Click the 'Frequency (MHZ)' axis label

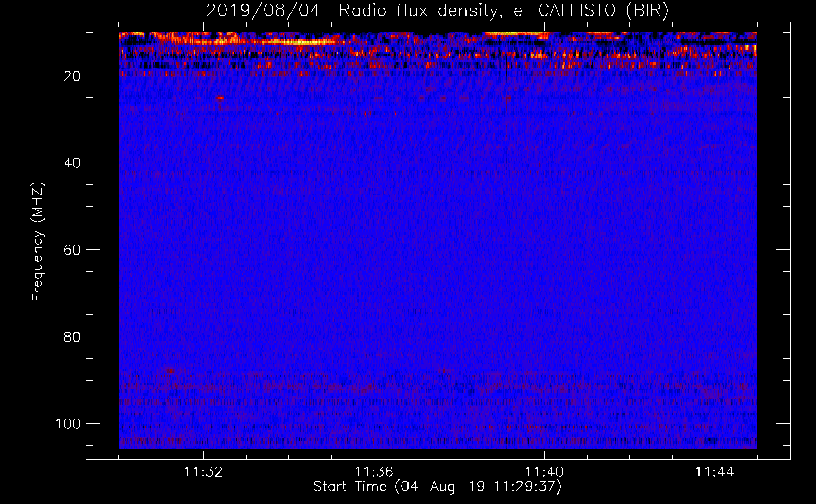point(38,242)
